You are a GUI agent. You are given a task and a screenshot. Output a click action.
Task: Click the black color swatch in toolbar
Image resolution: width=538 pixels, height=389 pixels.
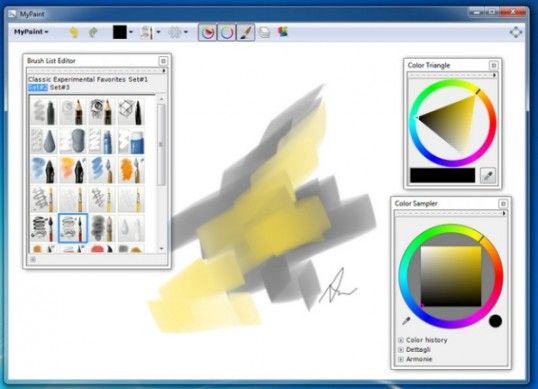pyautogui.click(x=120, y=32)
